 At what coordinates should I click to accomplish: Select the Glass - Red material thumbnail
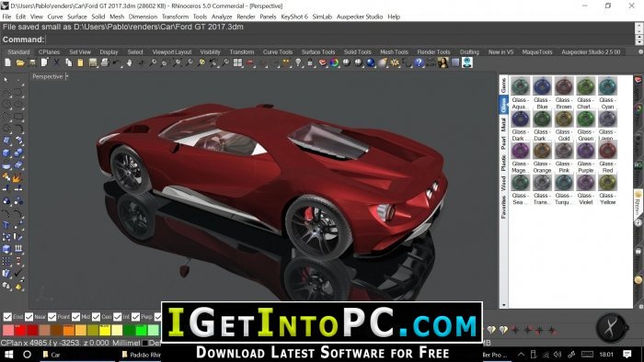607,151
